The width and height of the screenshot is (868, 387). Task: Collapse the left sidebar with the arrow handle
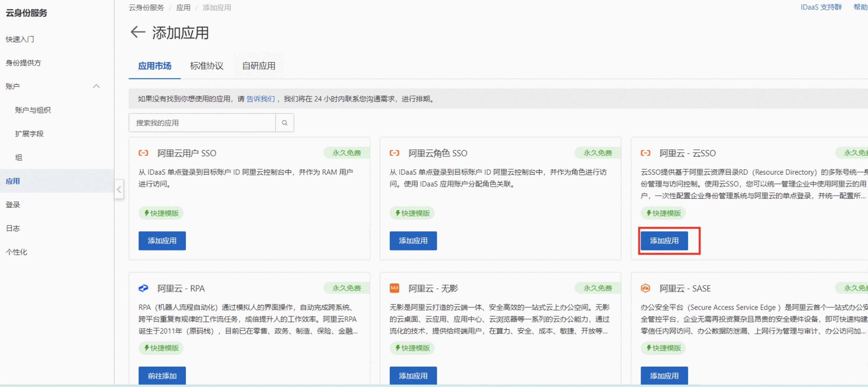pyautogui.click(x=119, y=189)
